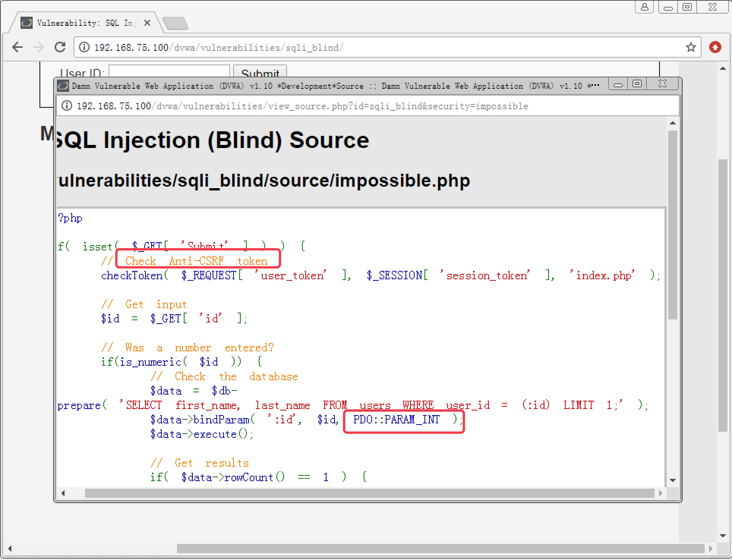Open a new tab with new-tab button
This screenshot has height=560, width=732.
click(175, 24)
